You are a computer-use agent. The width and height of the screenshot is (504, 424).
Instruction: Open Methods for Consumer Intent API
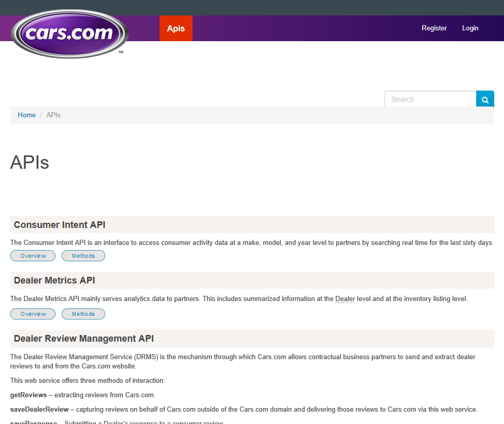click(83, 256)
